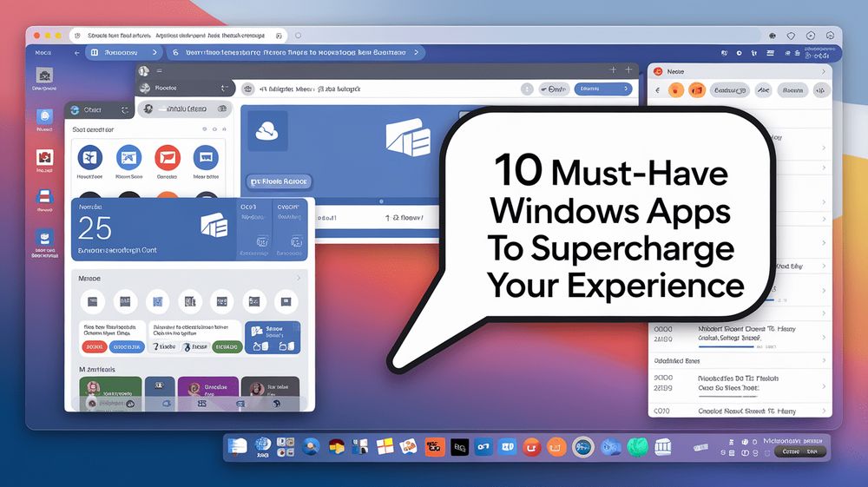This screenshot has height=487, width=868.
Task: Open the grey photo icon atop left sidebar
Action: (x=44, y=76)
